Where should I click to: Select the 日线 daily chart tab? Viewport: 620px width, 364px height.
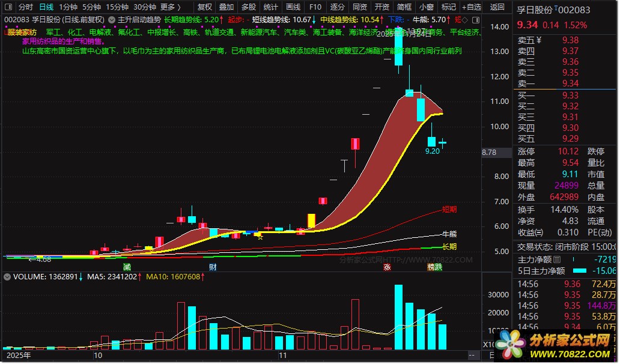tap(46, 7)
